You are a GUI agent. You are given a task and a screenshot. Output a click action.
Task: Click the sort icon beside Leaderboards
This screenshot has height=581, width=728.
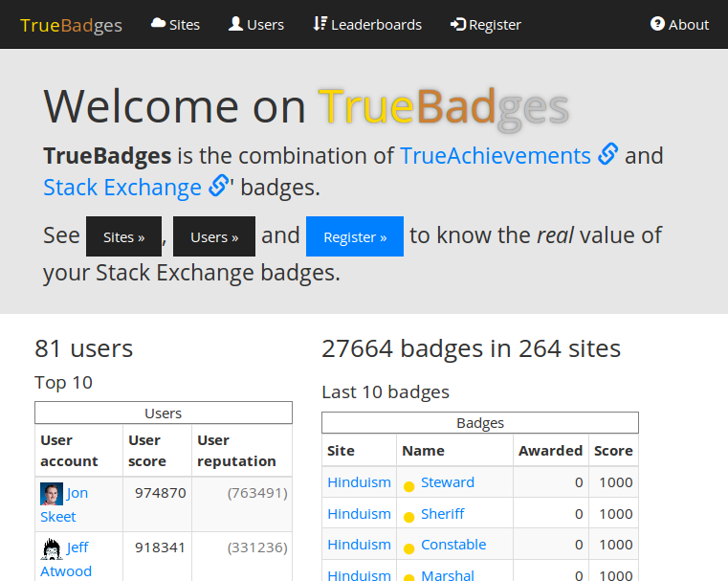pyautogui.click(x=320, y=24)
